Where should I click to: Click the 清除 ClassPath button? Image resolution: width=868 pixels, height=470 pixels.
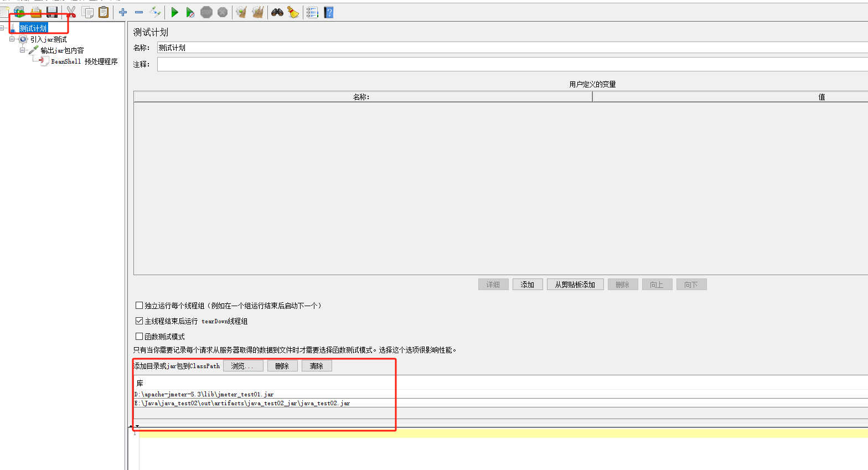(x=317, y=366)
